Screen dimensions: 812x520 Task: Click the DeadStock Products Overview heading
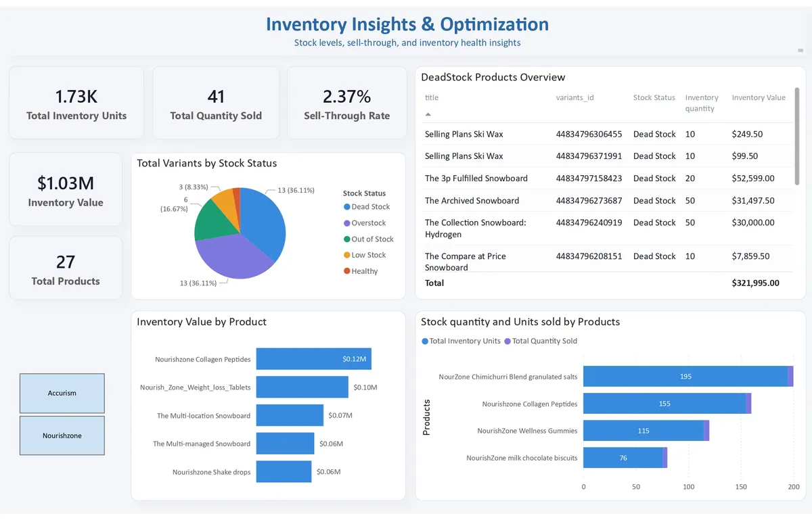click(493, 77)
